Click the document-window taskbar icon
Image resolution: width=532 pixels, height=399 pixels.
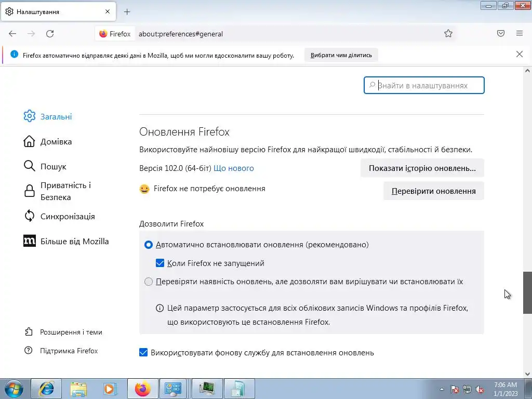pos(239,389)
